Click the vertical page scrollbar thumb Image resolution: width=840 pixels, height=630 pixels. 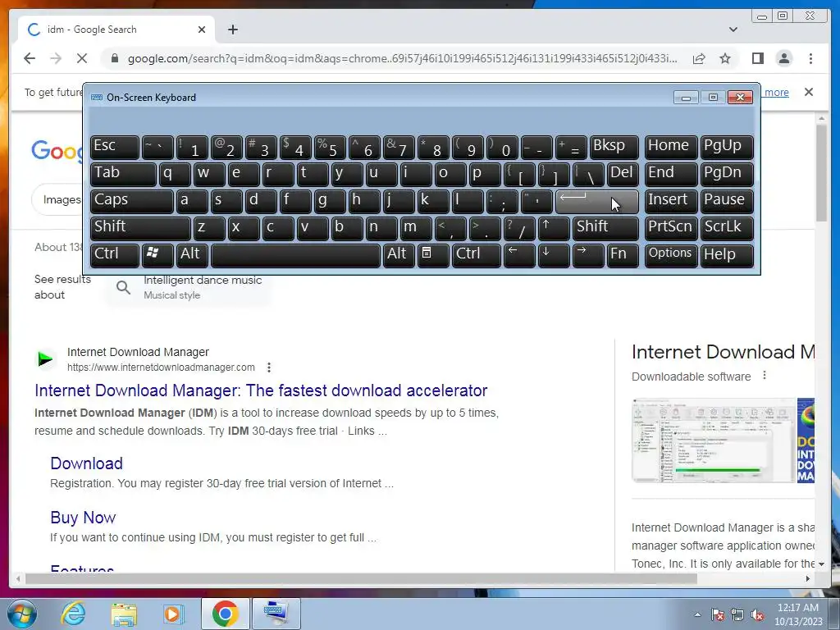point(821,172)
